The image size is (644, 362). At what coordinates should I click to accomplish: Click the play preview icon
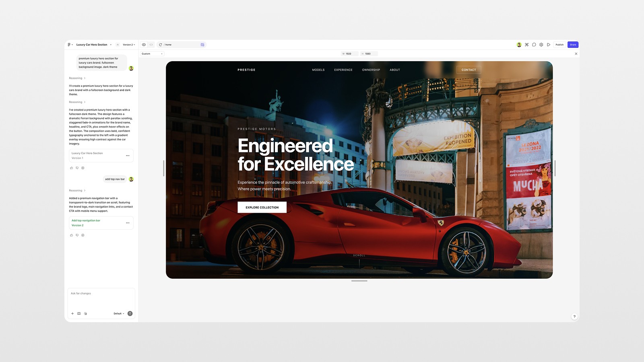coord(549,45)
